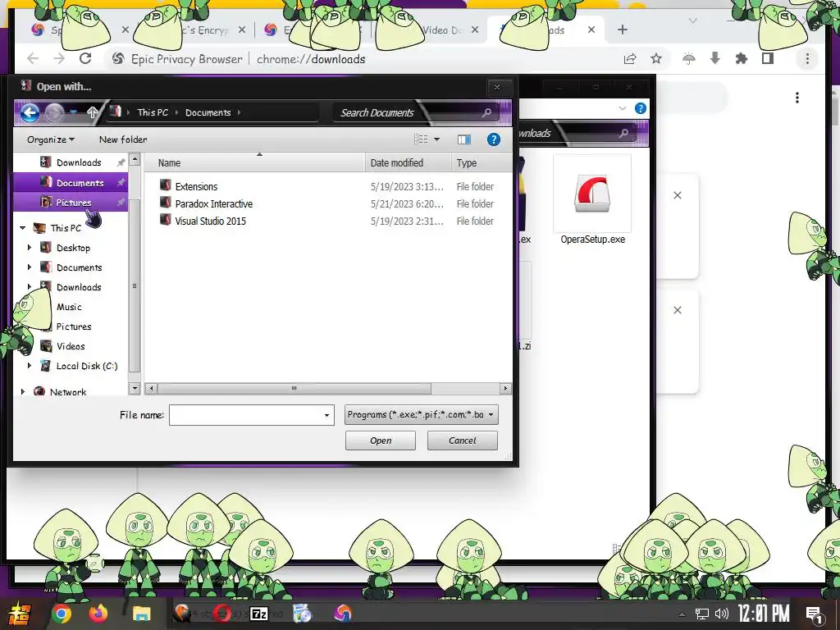Sort by the Type column header
Viewport: 840px width, 630px height.
[x=481, y=163]
